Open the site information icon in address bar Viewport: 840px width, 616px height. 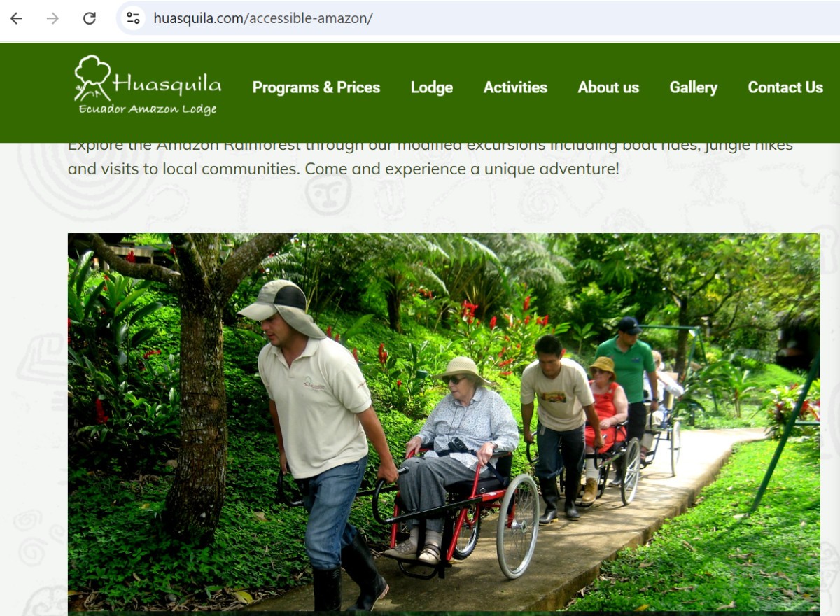point(133,18)
